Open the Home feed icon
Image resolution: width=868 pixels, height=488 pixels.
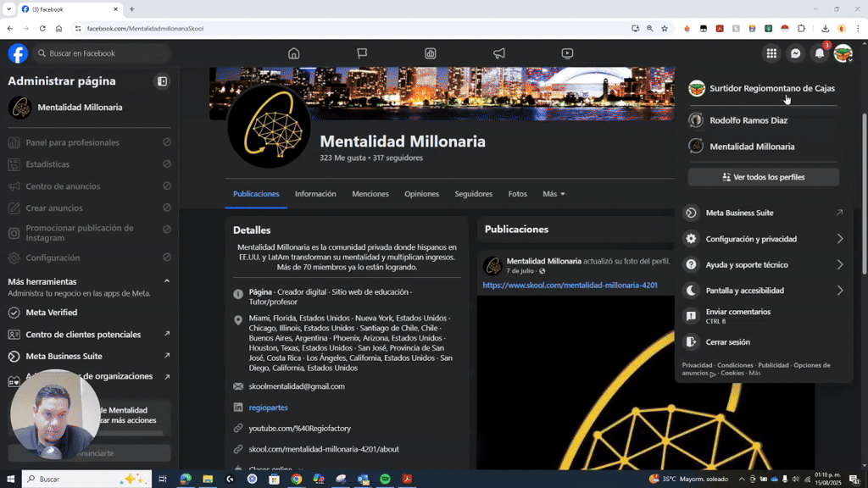tap(294, 53)
